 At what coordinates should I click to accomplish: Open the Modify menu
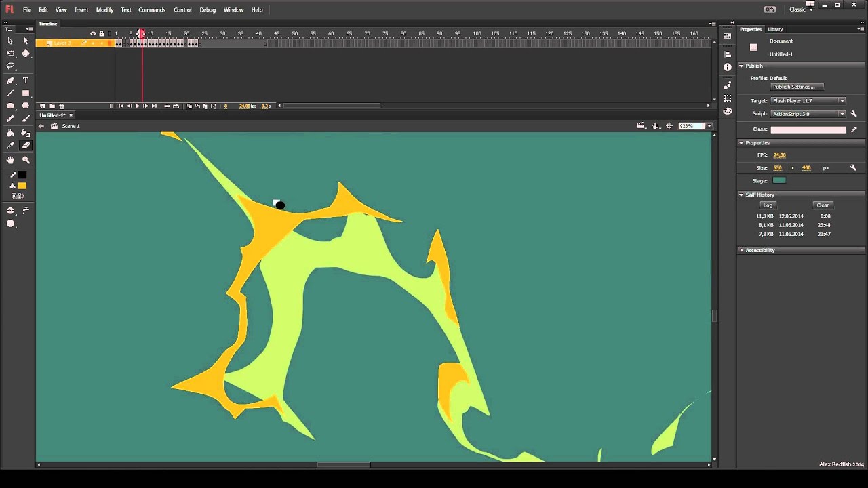tap(104, 10)
